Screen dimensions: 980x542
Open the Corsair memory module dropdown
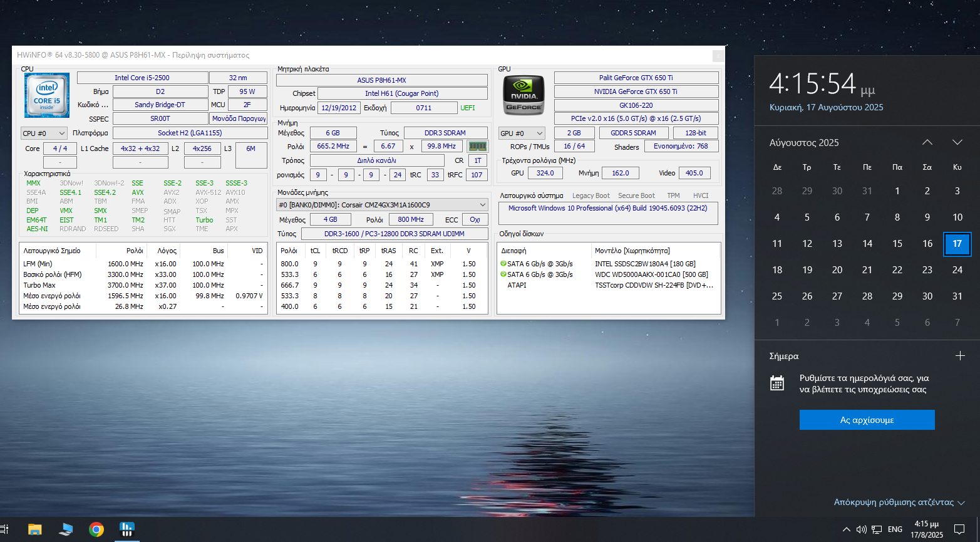(x=382, y=205)
